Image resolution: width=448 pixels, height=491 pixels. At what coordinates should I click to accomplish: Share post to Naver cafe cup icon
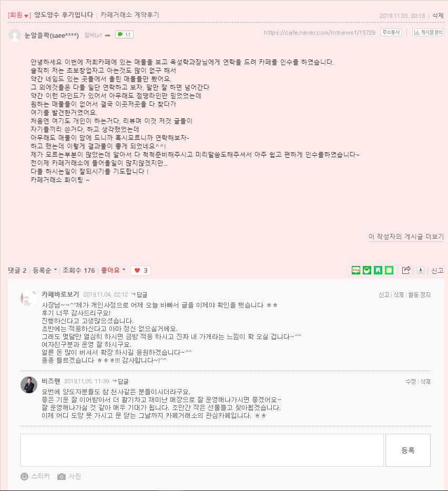click(367, 270)
